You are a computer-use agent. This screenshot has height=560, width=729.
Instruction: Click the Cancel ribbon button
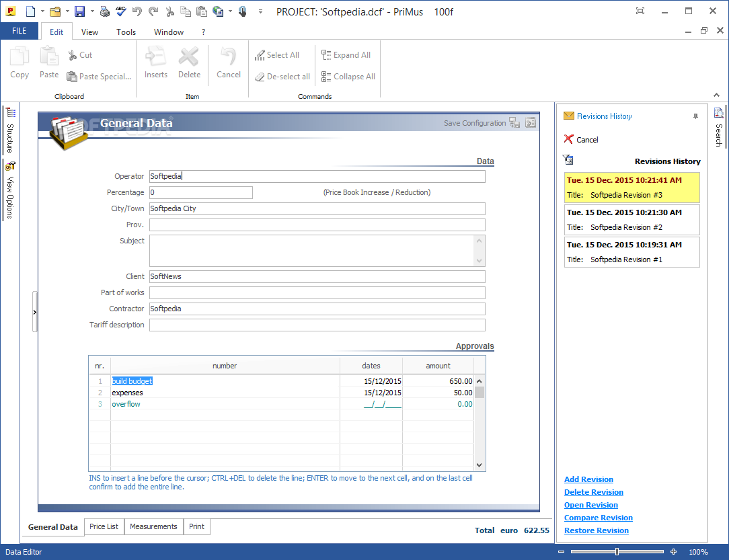pos(228,63)
